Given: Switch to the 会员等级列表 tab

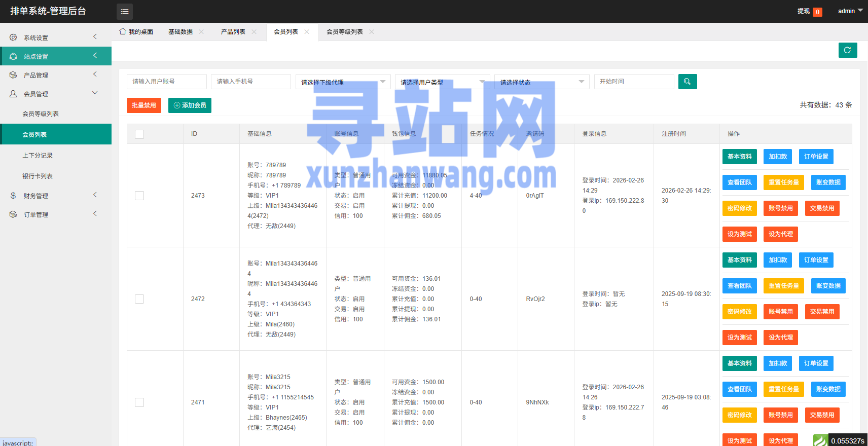Looking at the screenshot, I should click(344, 32).
